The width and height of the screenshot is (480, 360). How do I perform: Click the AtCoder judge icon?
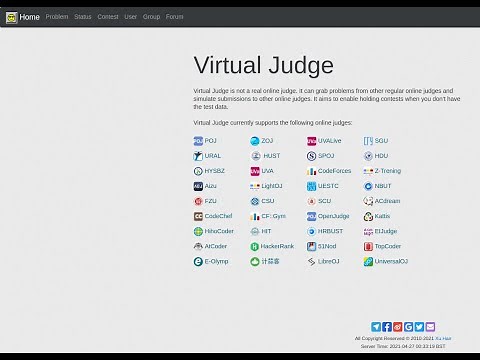click(198, 246)
